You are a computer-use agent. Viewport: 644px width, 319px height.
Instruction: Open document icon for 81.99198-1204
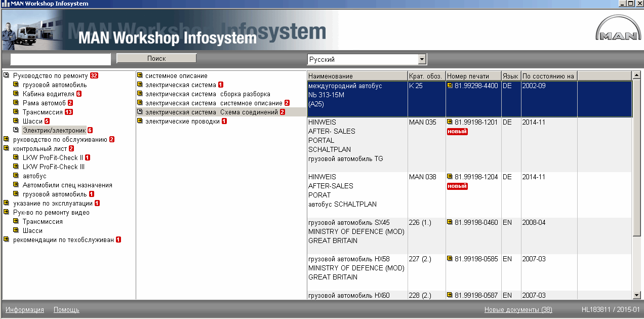450,177
